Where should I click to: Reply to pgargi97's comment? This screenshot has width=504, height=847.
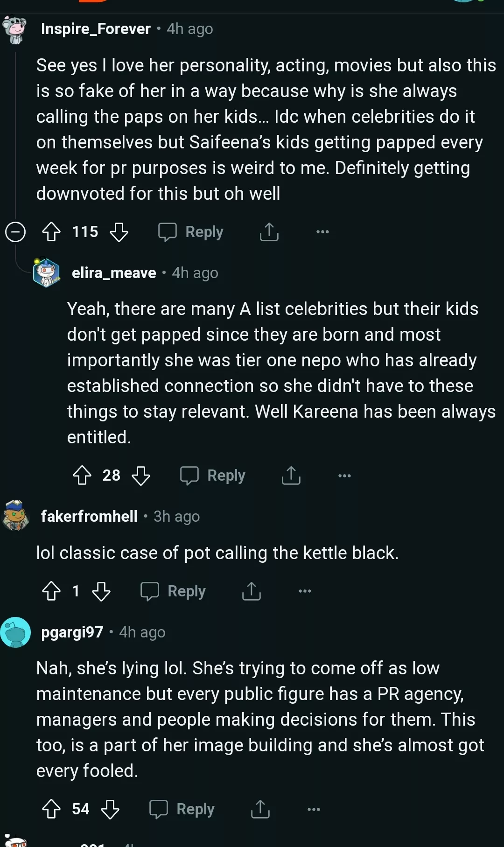point(182,809)
